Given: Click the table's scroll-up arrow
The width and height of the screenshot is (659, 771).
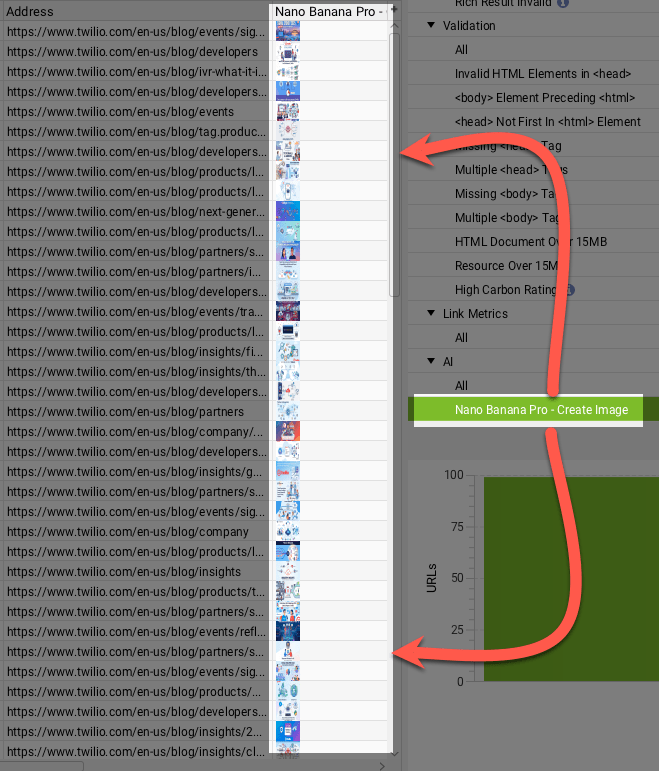Looking at the screenshot, I should 394,26.
